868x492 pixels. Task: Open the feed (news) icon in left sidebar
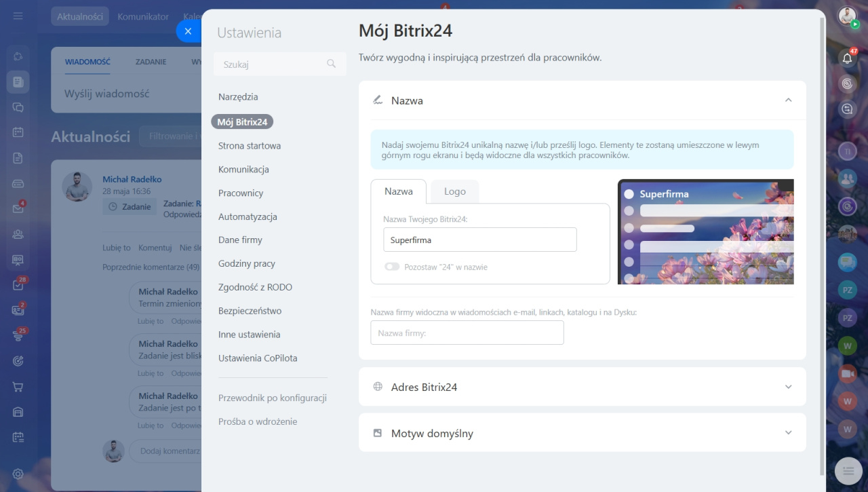coord(18,82)
